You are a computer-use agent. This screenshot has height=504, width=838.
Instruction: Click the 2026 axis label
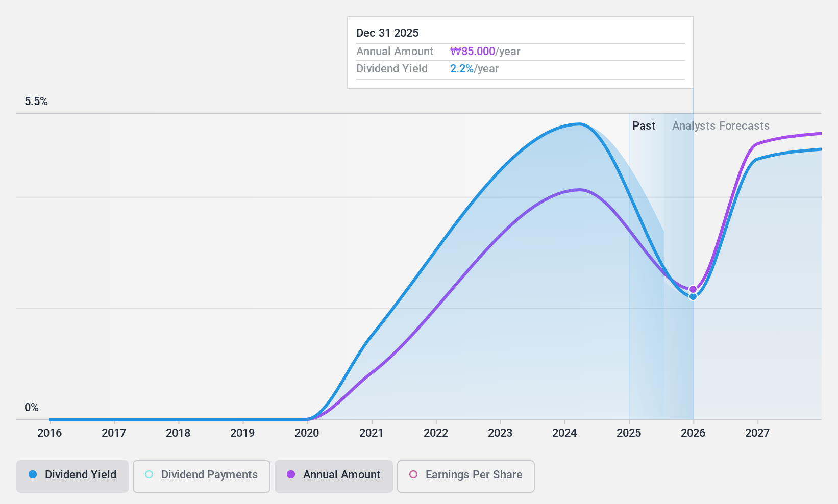pyautogui.click(x=693, y=433)
